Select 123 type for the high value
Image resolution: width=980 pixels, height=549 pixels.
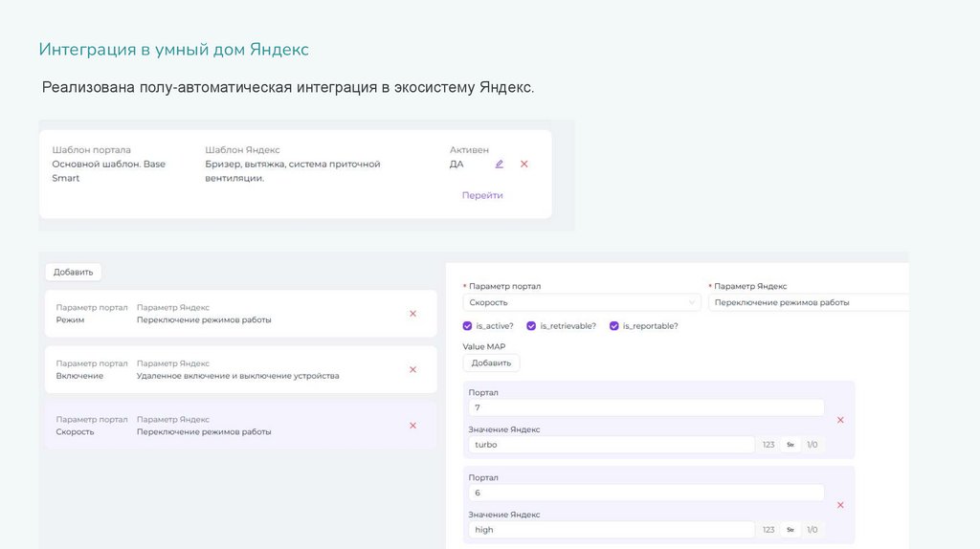coord(768,530)
